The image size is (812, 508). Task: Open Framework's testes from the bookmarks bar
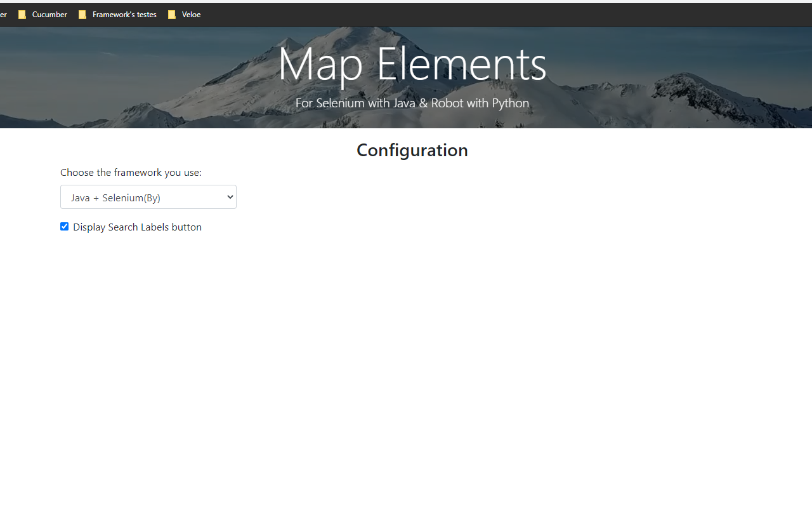(x=124, y=14)
